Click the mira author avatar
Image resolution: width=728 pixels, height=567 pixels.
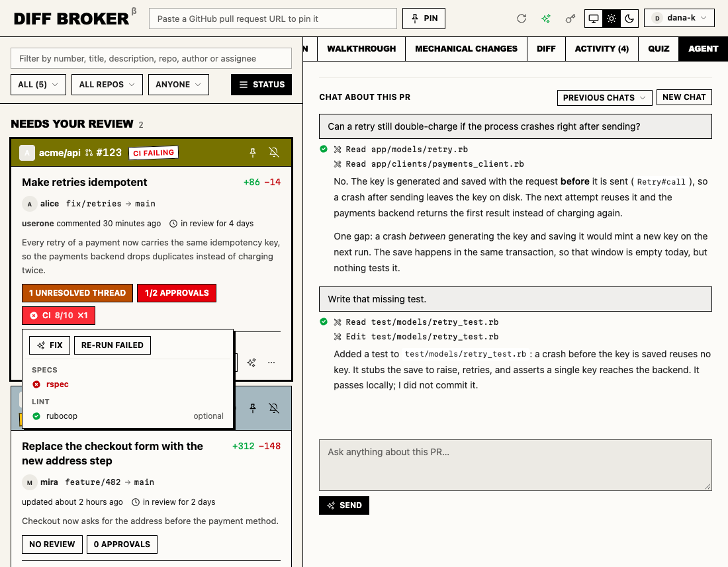coord(29,482)
